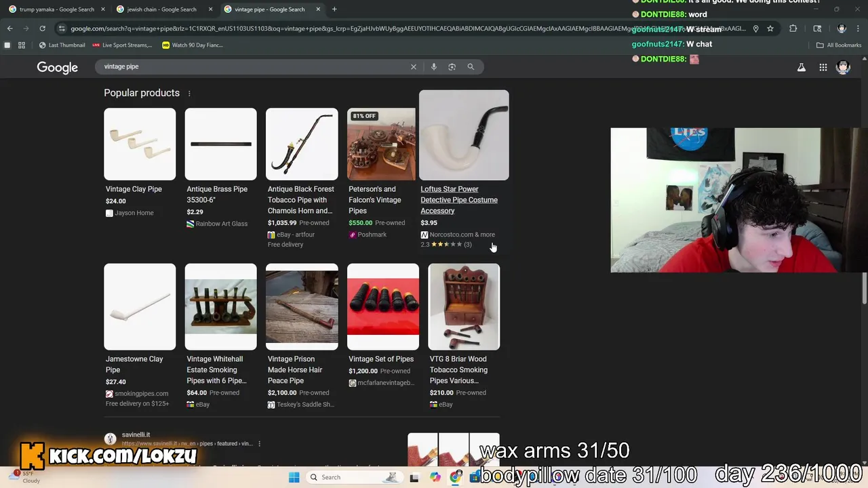Launch Copilot from the taskbar

435,477
